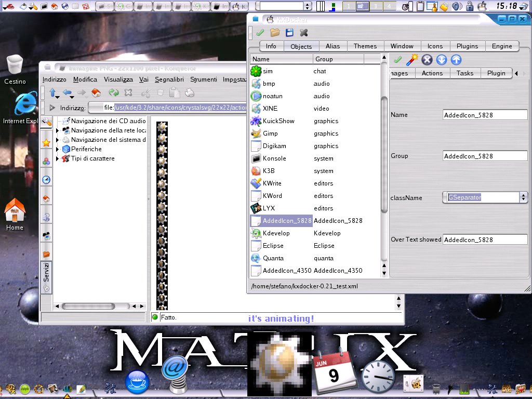Image resolution: width=532 pixels, height=399 pixels.
Task: Open history clock icon in Konqueror sidebar
Action: 46,179
